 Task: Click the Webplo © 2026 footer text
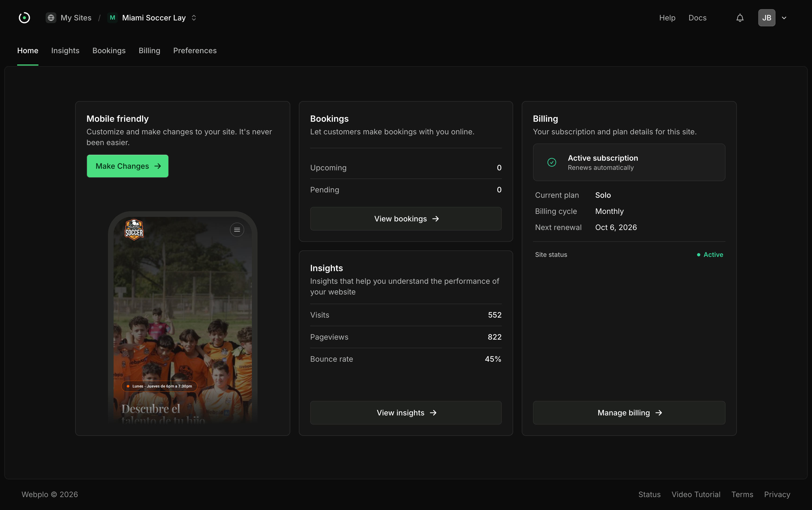point(50,494)
